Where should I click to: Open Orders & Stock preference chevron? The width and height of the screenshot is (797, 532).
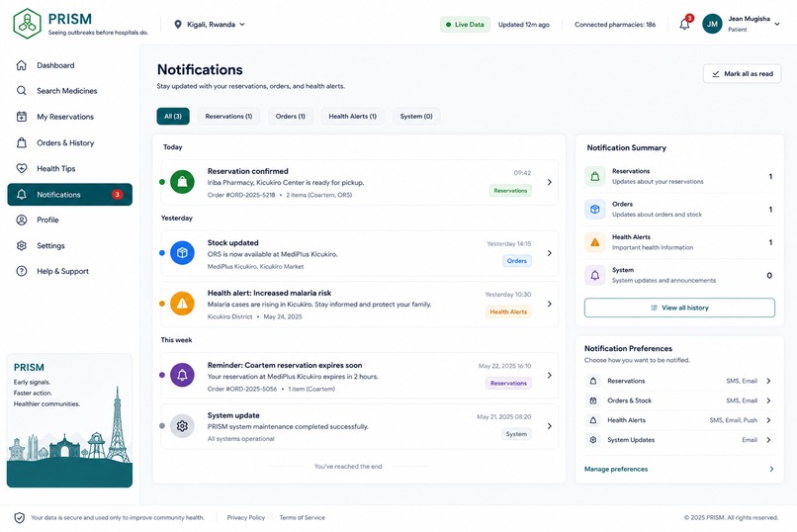768,400
